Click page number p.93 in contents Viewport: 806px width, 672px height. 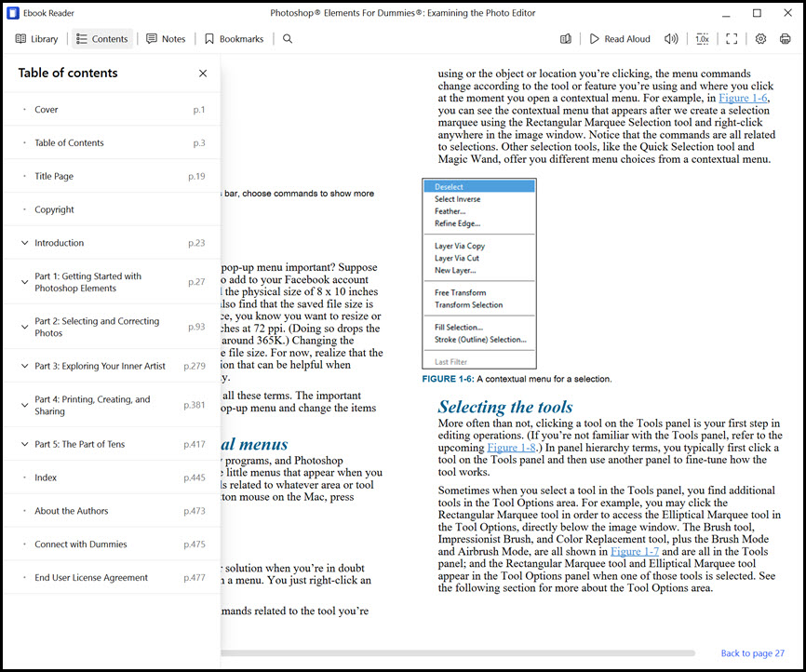click(196, 327)
